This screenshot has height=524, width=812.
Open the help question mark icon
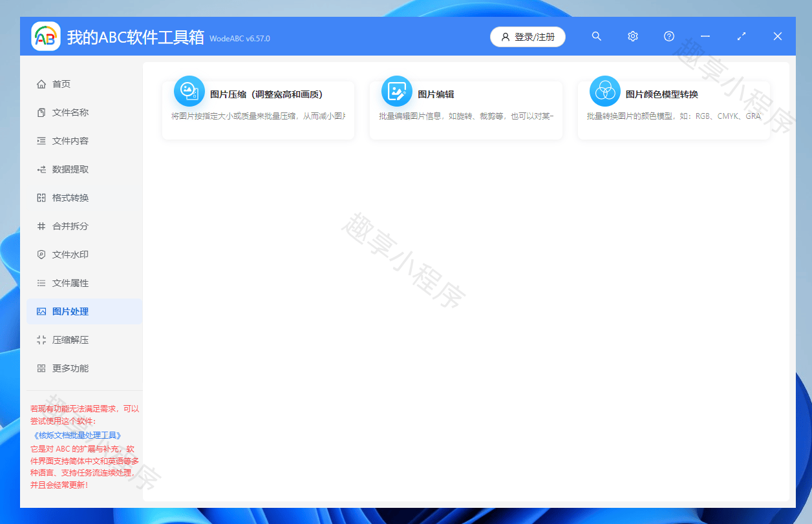coord(669,37)
